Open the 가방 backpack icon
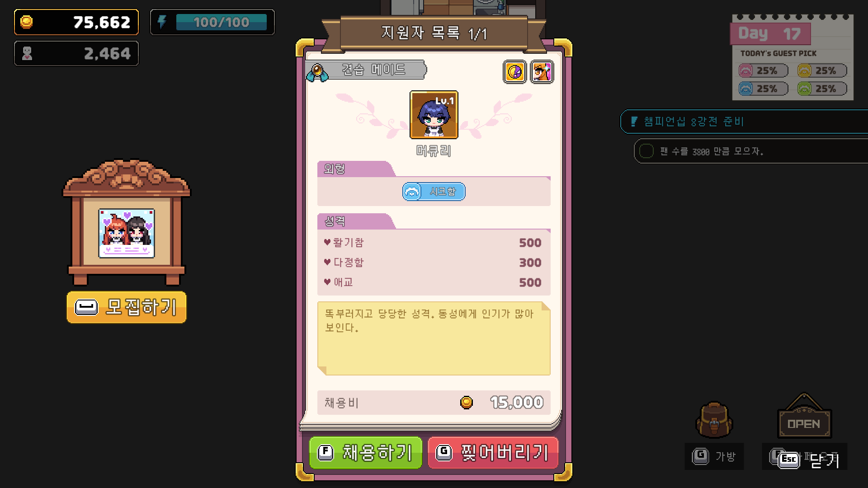The image size is (868, 488). coord(714,420)
